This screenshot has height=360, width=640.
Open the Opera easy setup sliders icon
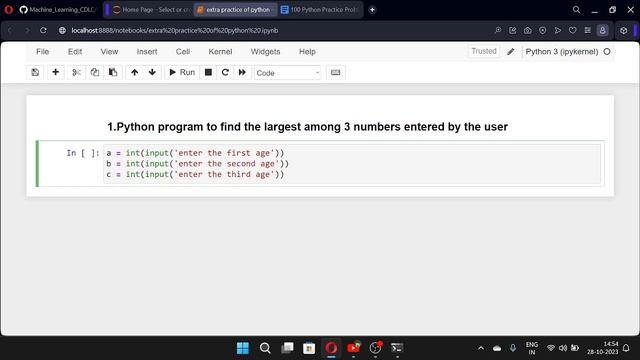coord(587,31)
